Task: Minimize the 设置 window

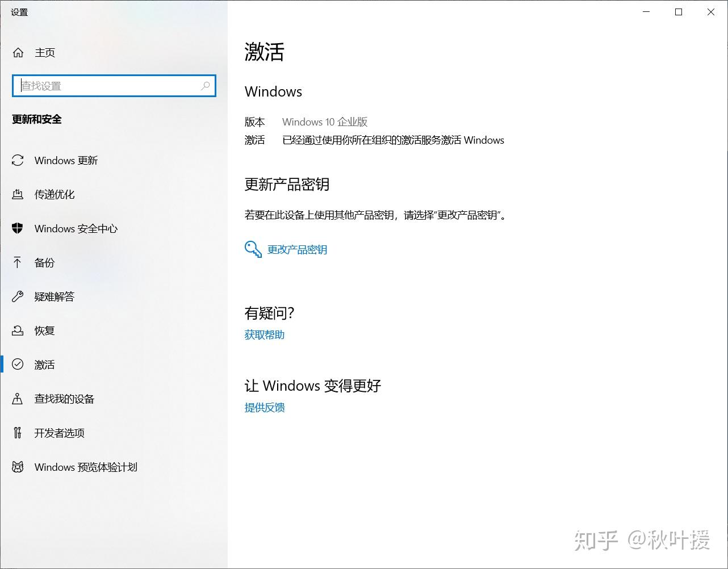Action: click(x=646, y=12)
